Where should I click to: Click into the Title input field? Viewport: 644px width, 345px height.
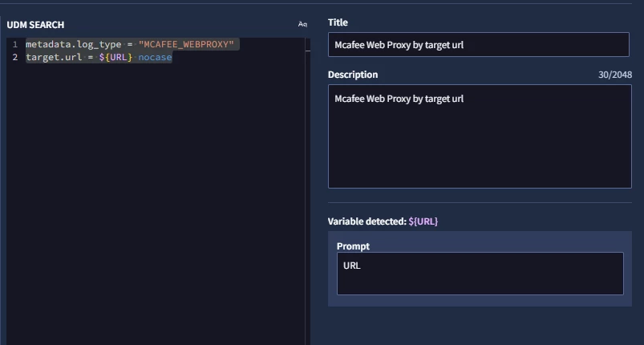point(479,44)
